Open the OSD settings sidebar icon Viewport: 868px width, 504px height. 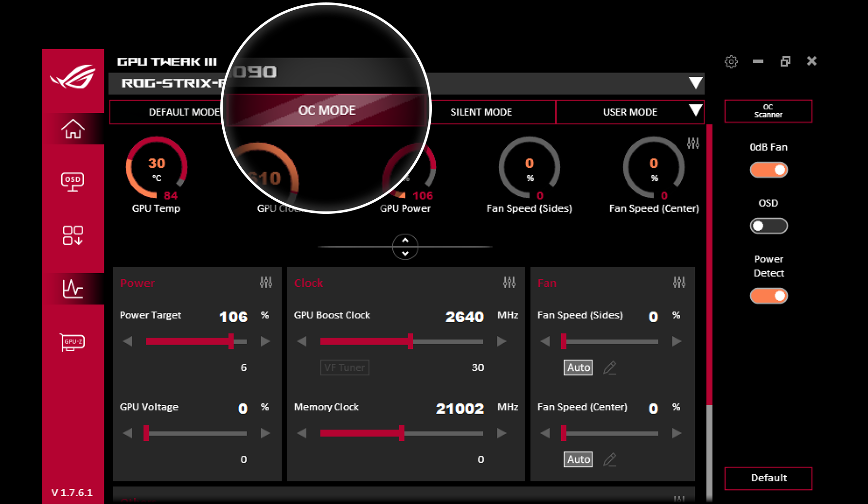73,182
